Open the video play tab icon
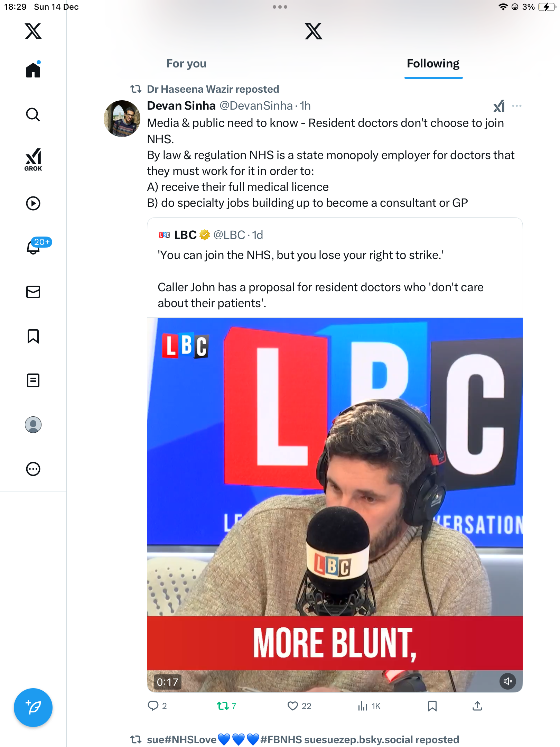The width and height of the screenshot is (560, 747). pyautogui.click(x=33, y=203)
